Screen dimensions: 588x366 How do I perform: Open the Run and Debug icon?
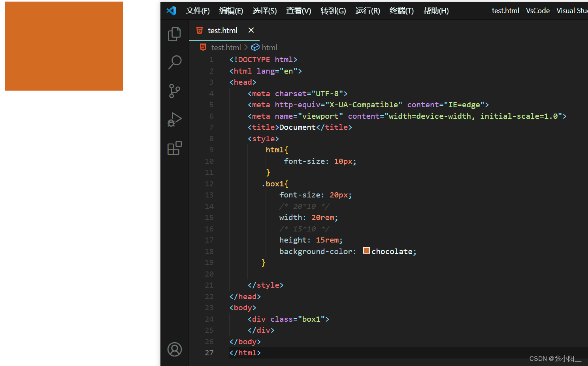point(174,119)
